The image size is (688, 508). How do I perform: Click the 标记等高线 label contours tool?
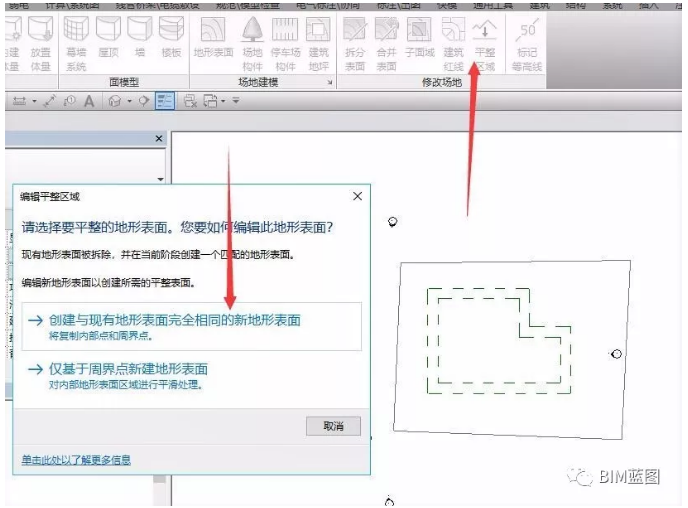(527, 44)
